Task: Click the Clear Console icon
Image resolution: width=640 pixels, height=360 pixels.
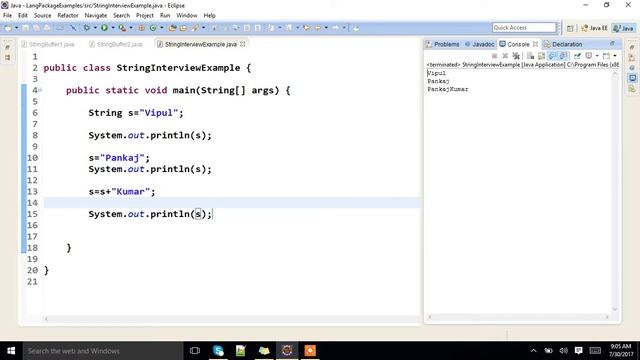Action: [x=530, y=56]
